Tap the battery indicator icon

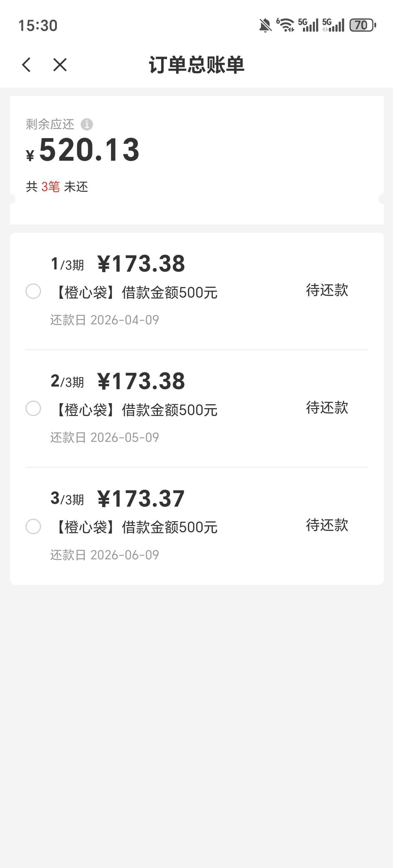point(362,25)
